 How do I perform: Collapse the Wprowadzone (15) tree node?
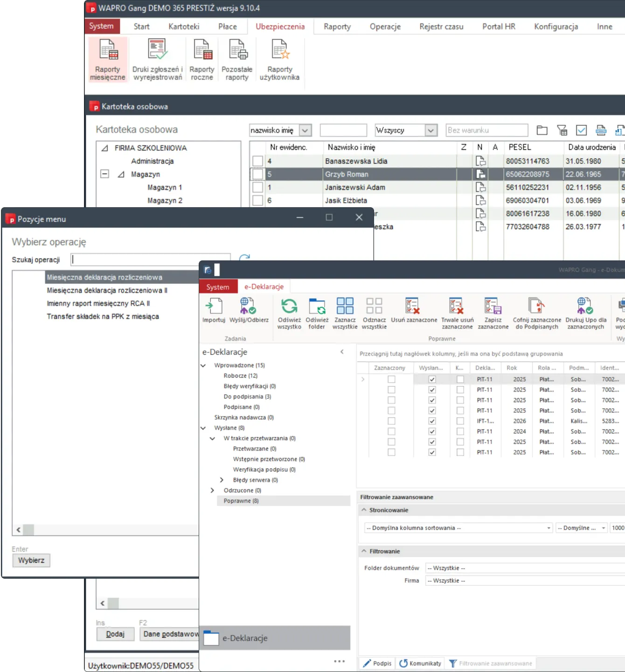click(203, 365)
